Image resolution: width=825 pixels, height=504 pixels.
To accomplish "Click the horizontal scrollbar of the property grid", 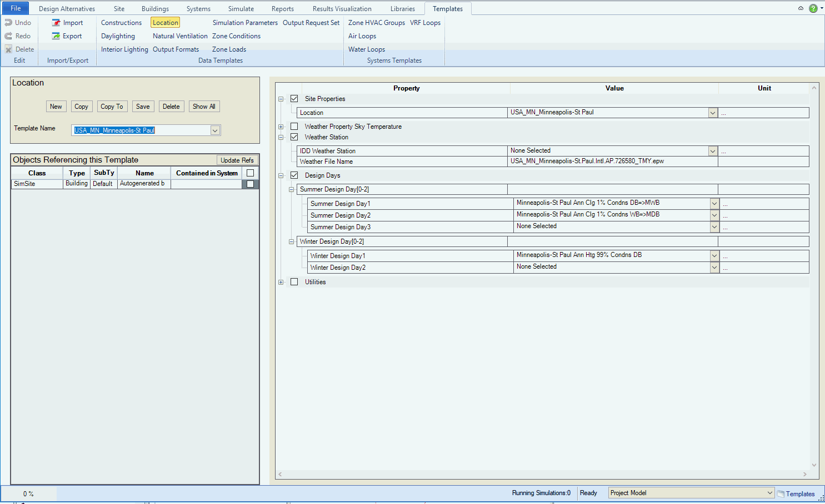I will pos(542,474).
